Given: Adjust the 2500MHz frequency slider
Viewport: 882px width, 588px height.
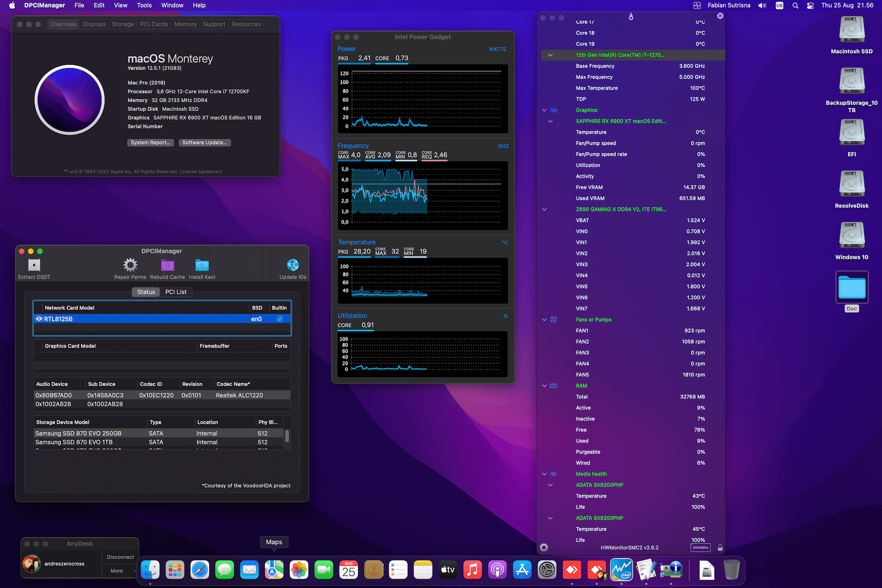Looking at the screenshot, I should (x=700, y=548).
